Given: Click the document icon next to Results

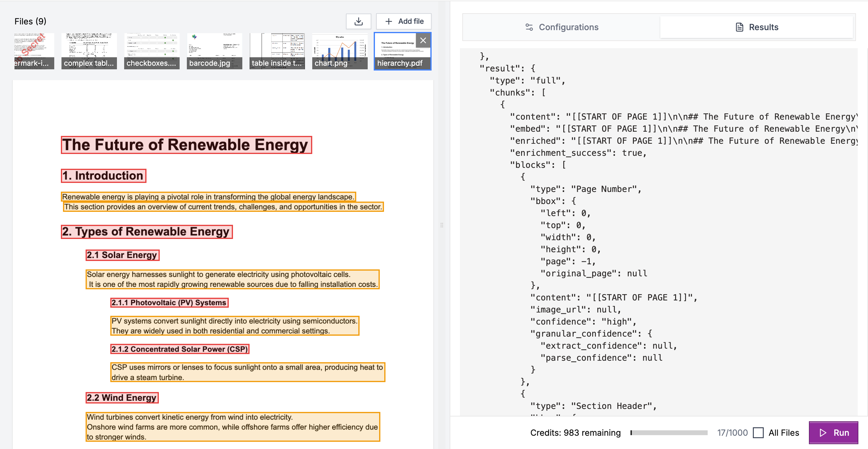Looking at the screenshot, I should click(x=739, y=27).
